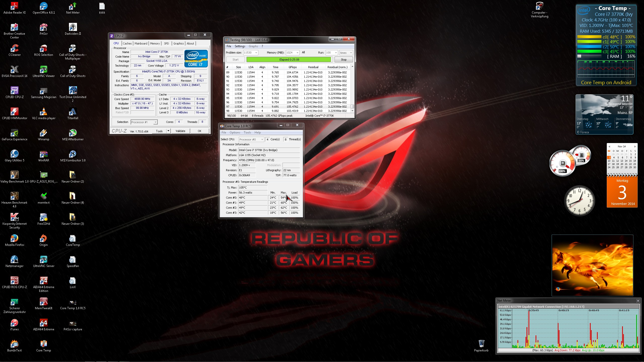Open AIDA64 Extreme Edition icon
644x362 pixels.
point(44,284)
